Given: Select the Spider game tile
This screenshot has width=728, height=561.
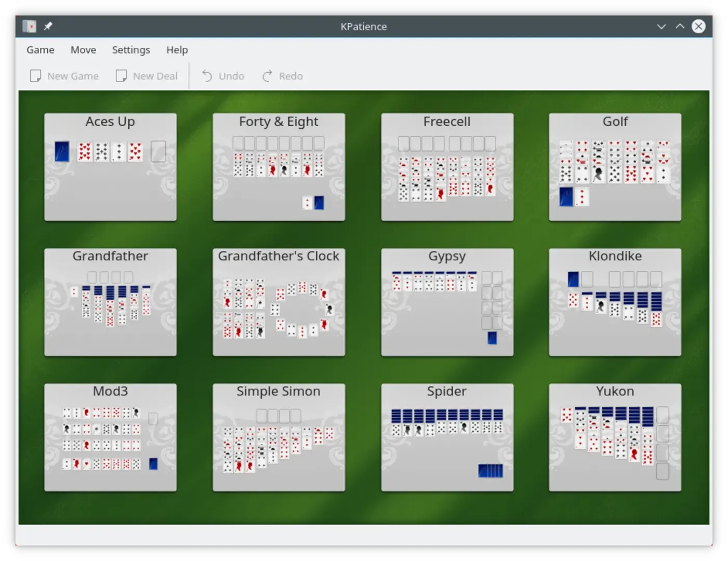Looking at the screenshot, I should 447,437.
